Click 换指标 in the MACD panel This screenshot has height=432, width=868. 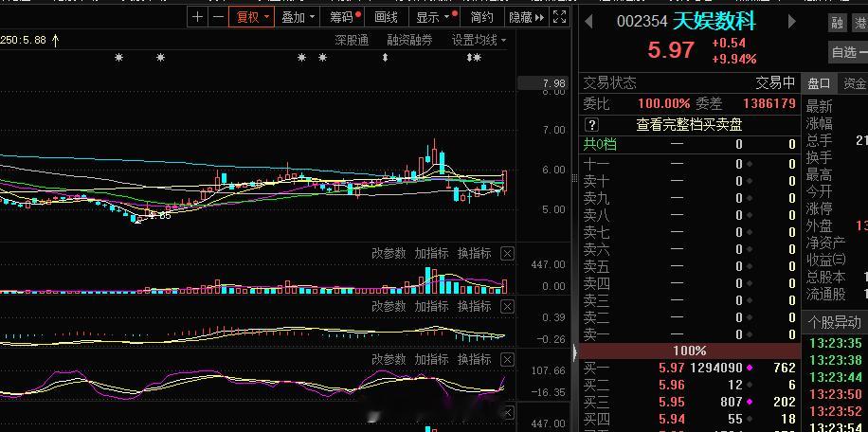[x=475, y=306]
